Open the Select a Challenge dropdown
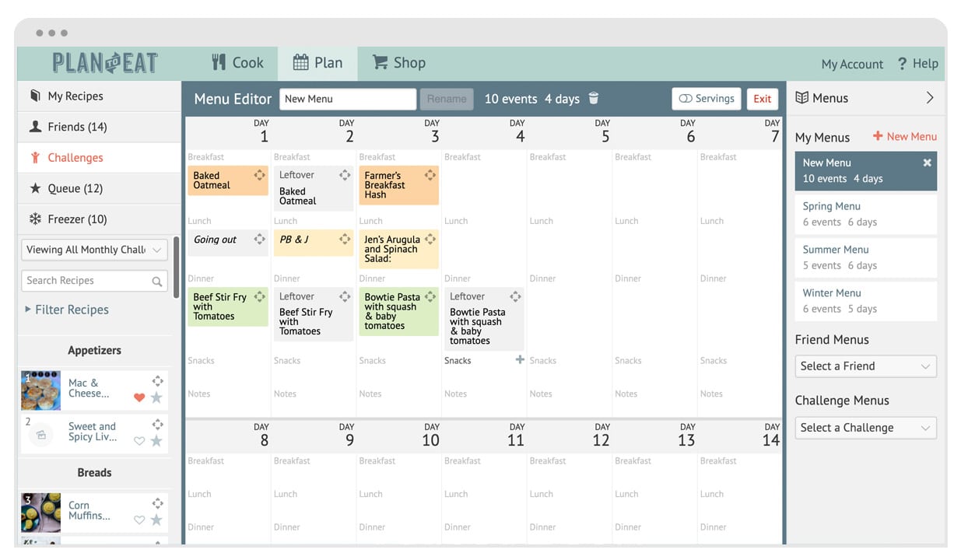This screenshot has height=560, width=961. point(865,428)
